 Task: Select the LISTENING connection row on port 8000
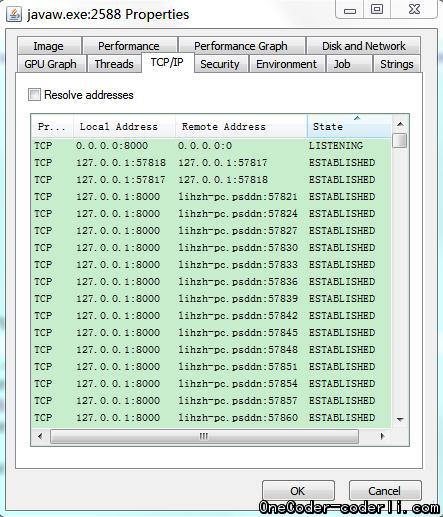point(211,146)
